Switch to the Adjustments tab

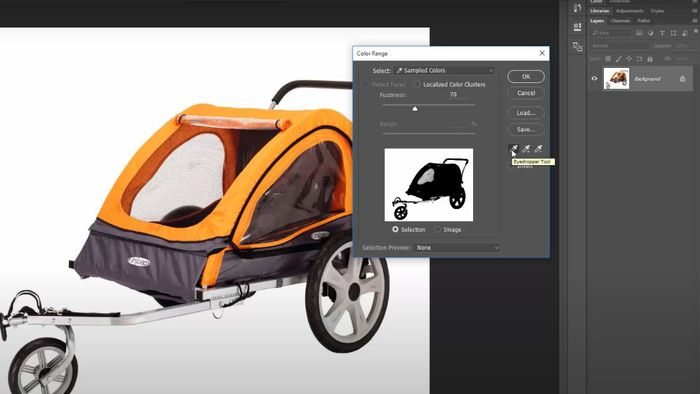coord(629,11)
